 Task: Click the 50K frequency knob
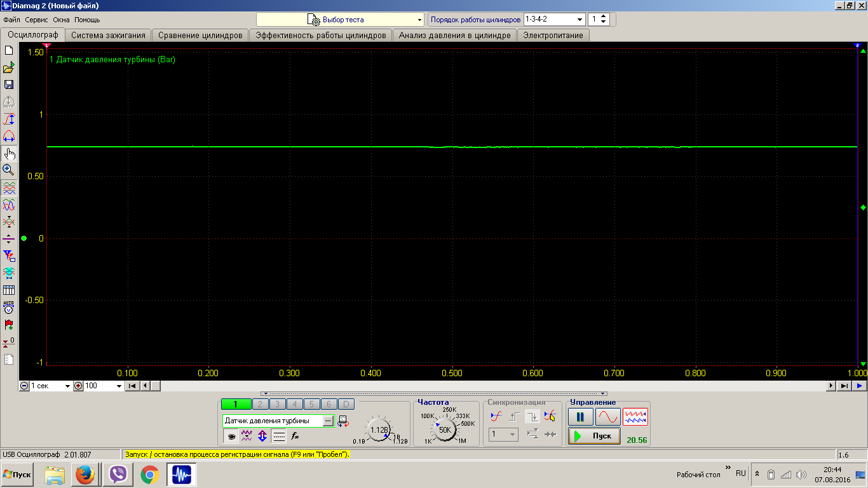point(445,430)
